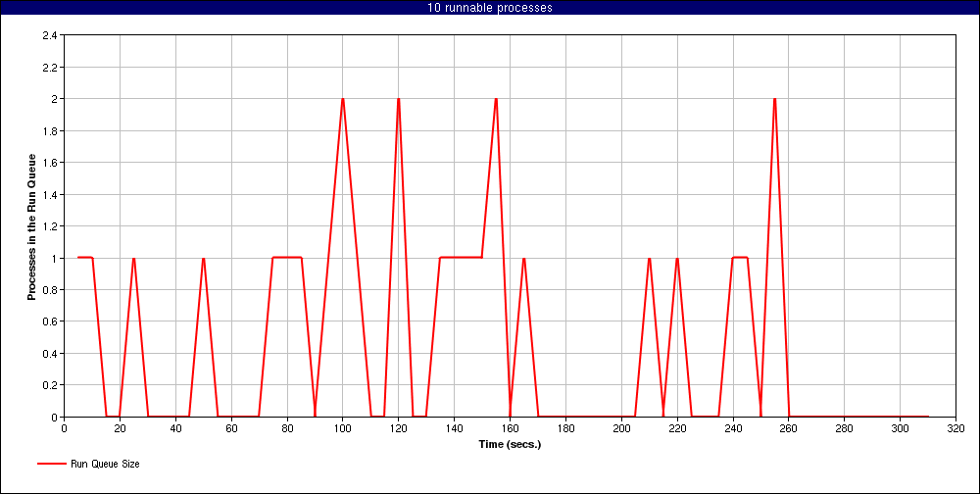This screenshot has width=980, height=494.
Task: Click the x-axis tick value 60
Action: (231, 428)
